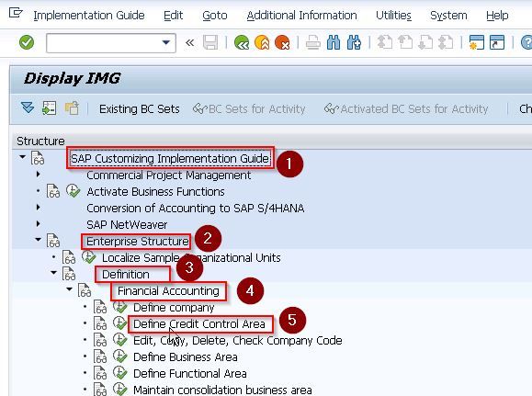
Task: Collapse the Definition node
Action: [53, 273]
